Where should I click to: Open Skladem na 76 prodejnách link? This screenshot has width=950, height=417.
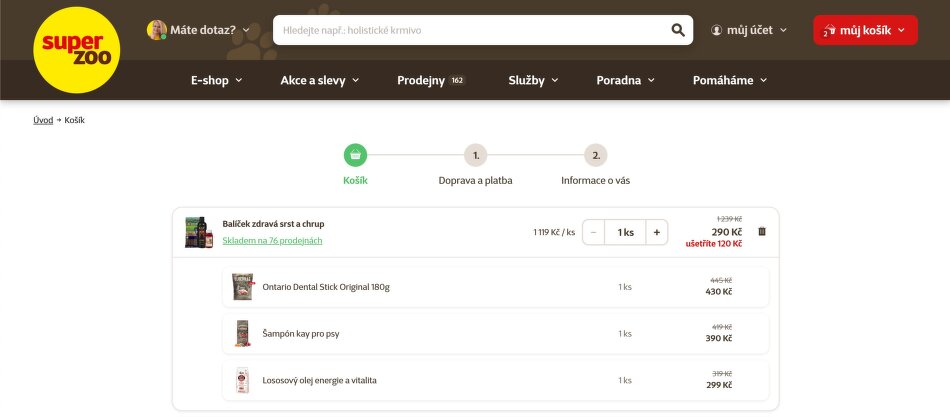(272, 241)
